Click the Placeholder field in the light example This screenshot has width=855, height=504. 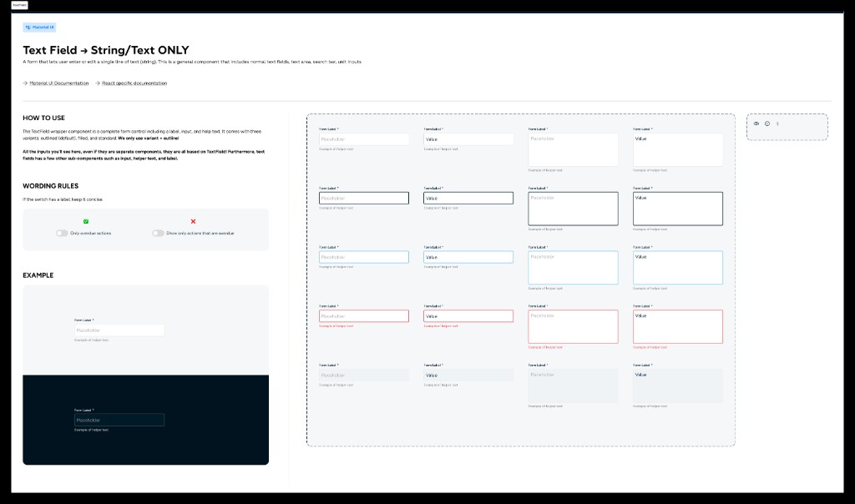pos(119,330)
